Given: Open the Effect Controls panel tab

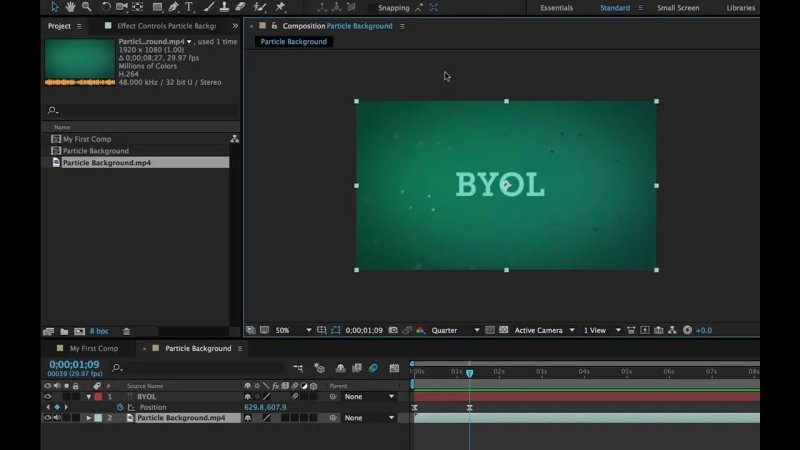Looking at the screenshot, I should coord(166,26).
